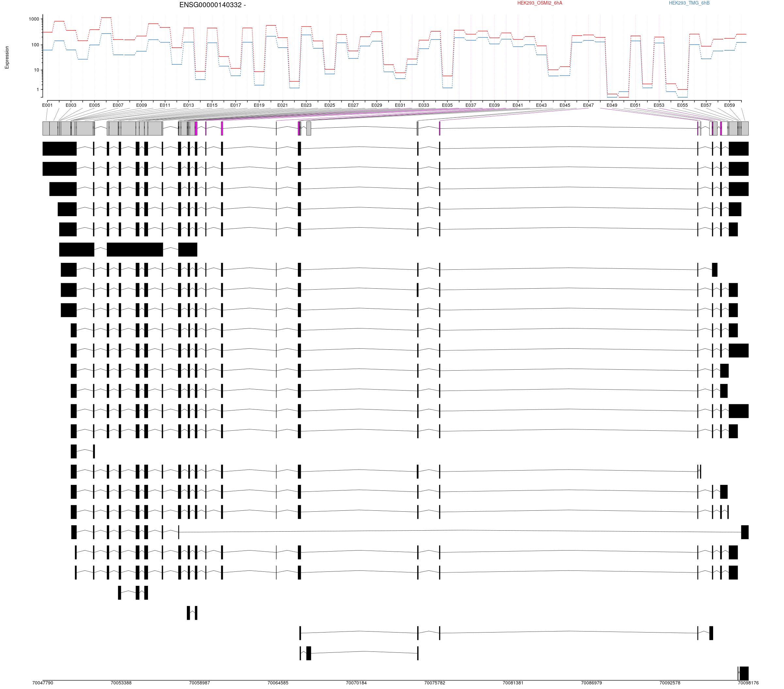Click genomic coordinate 70075782
This screenshot has height=689, width=784.
(435, 683)
